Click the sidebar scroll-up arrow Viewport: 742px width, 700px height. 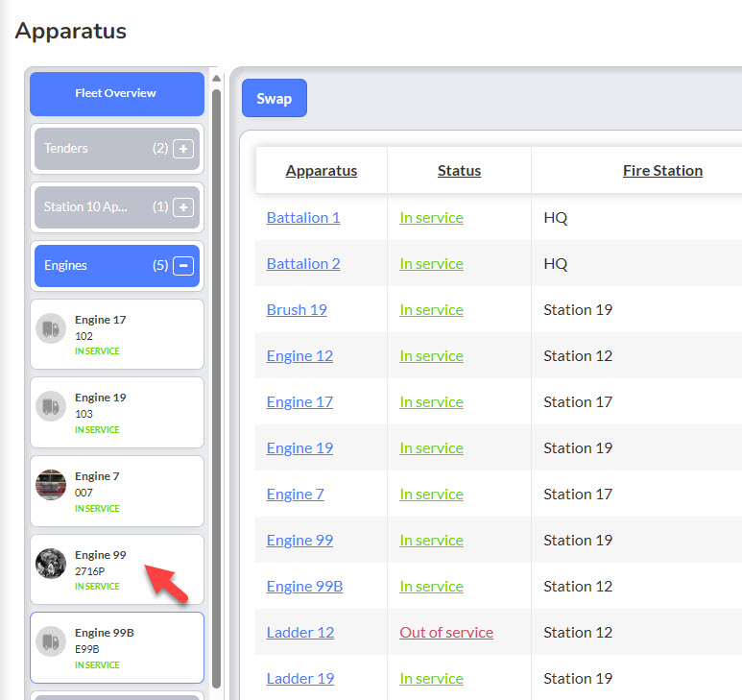point(216,78)
